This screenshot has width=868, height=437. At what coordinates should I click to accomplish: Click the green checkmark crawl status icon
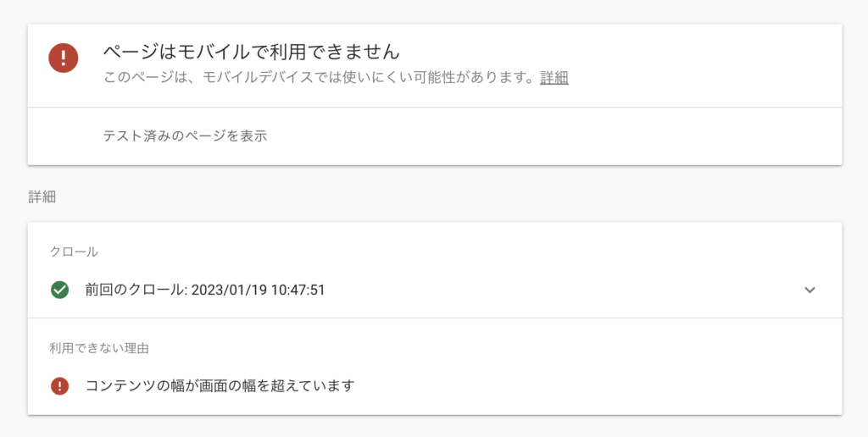(59, 290)
